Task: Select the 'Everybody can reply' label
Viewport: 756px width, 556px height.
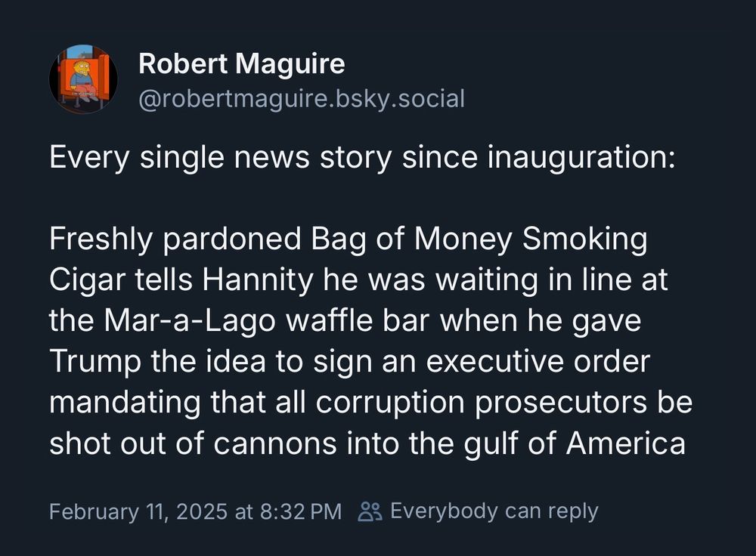Action: [494, 511]
